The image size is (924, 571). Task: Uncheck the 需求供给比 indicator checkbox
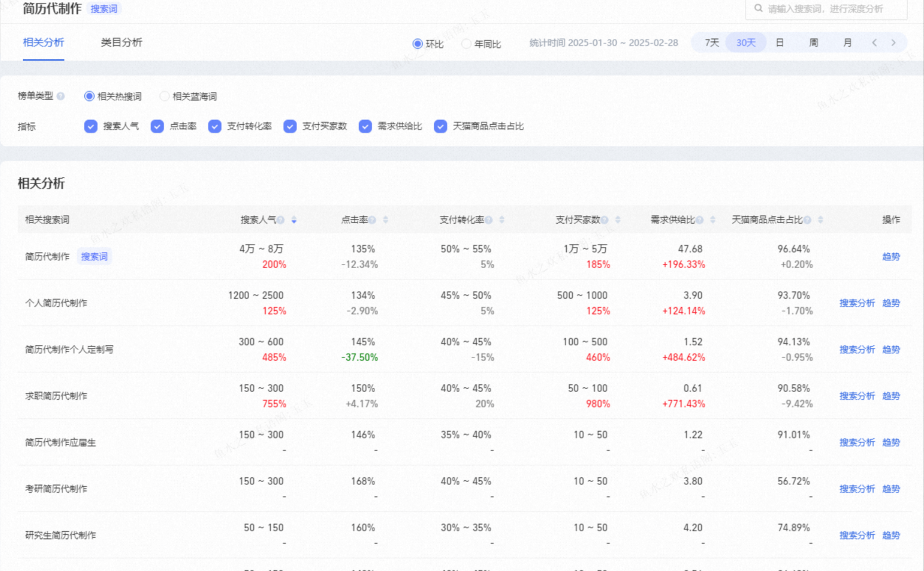coord(365,126)
